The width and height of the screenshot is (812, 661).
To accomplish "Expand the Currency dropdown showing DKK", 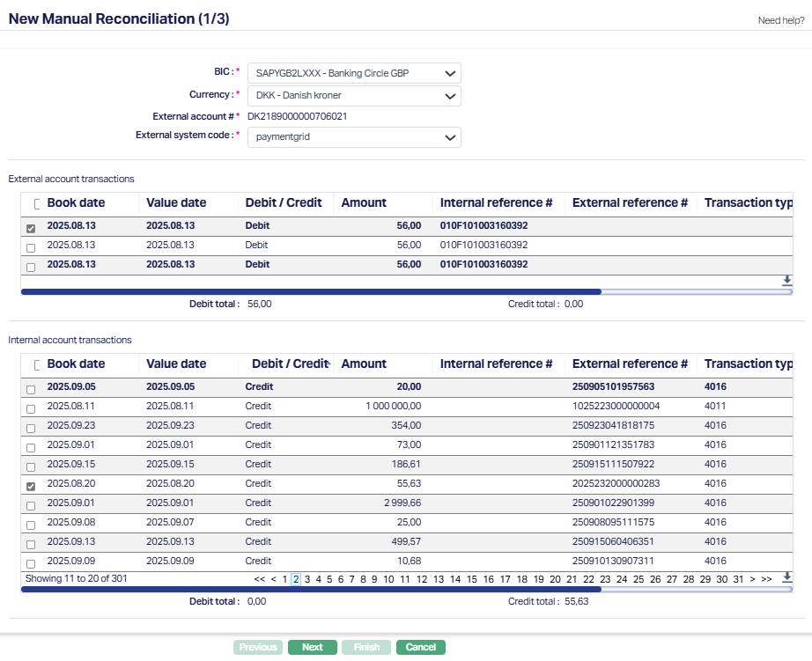I will pyautogui.click(x=353, y=95).
